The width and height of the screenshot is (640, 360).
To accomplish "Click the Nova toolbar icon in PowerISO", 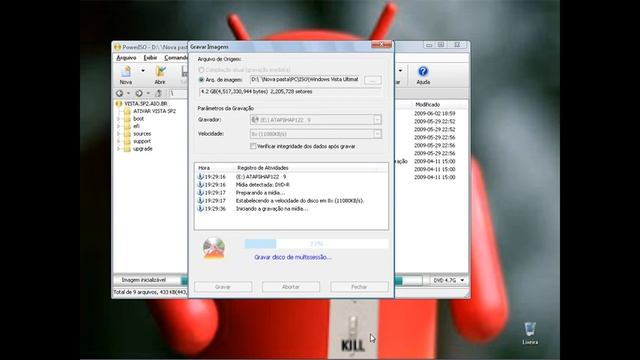I will (126, 75).
